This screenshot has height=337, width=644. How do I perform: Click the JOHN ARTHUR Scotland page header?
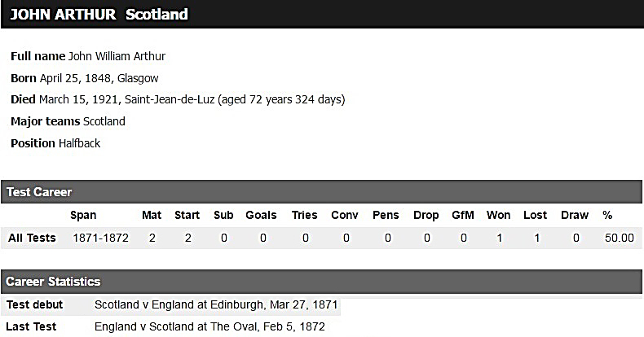(99, 14)
